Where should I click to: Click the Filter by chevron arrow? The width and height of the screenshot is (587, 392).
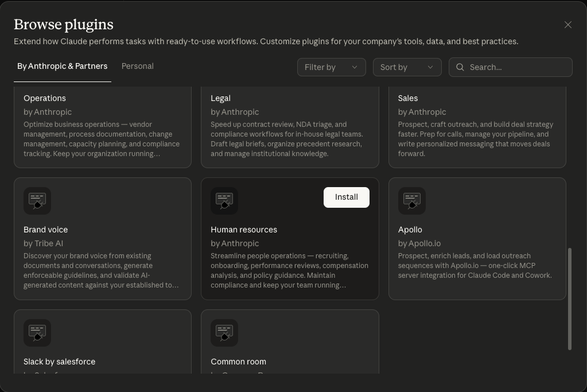[x=355, y=67]
